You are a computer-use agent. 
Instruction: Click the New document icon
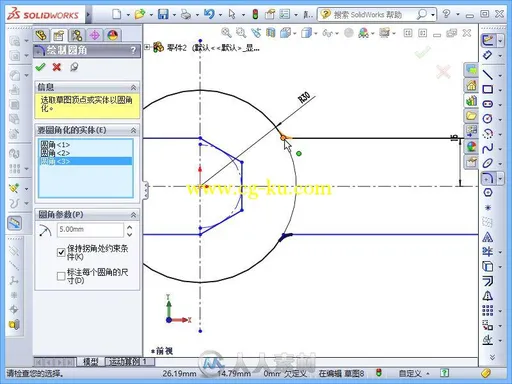coord(116,14)
